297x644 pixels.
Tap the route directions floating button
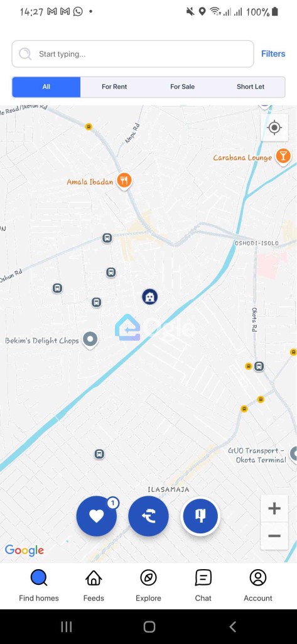pos(148,516)
